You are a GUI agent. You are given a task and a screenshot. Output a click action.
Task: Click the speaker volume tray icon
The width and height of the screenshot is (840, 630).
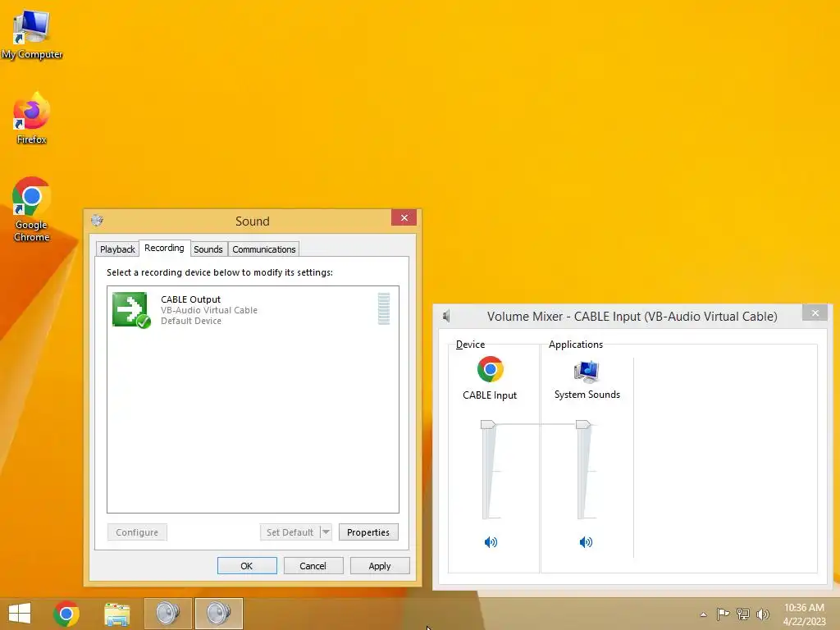tap(763, 614)
